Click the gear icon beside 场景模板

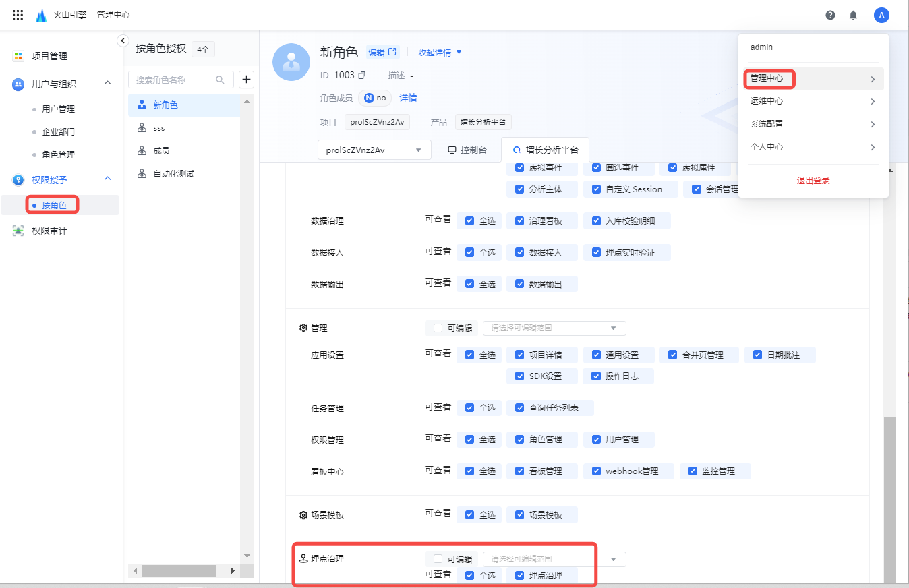tap(303, 515)
